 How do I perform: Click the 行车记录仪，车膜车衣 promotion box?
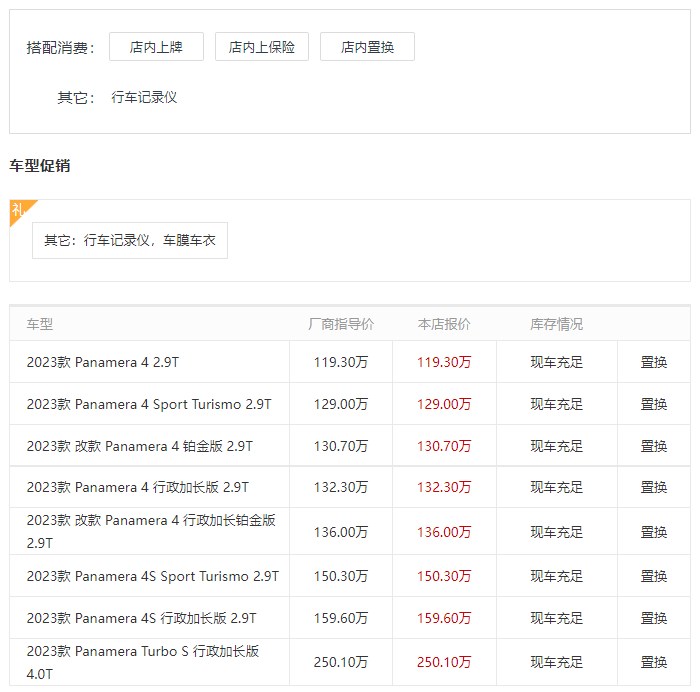[x=130, y=241]
